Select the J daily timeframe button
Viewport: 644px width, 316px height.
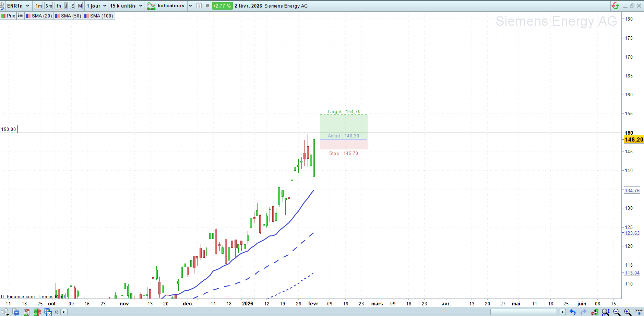[x=66, y=6]
